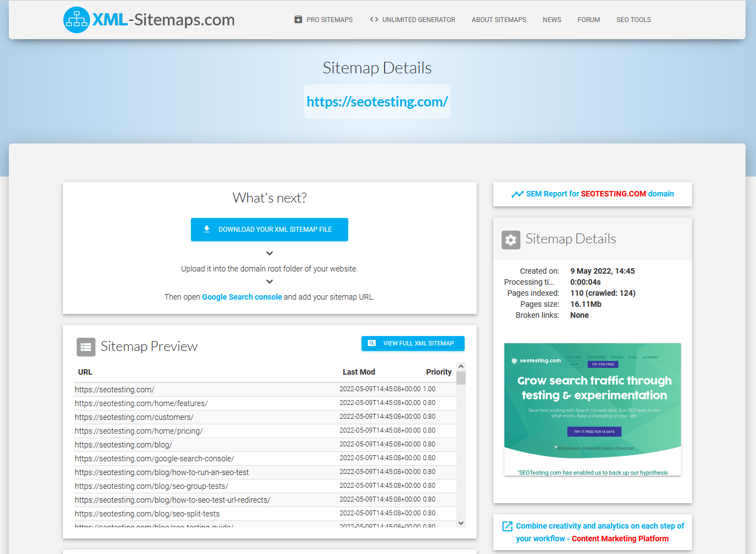Select row https://seotesting.com/blog/seo-split-tests

click(x=265, y=514)
